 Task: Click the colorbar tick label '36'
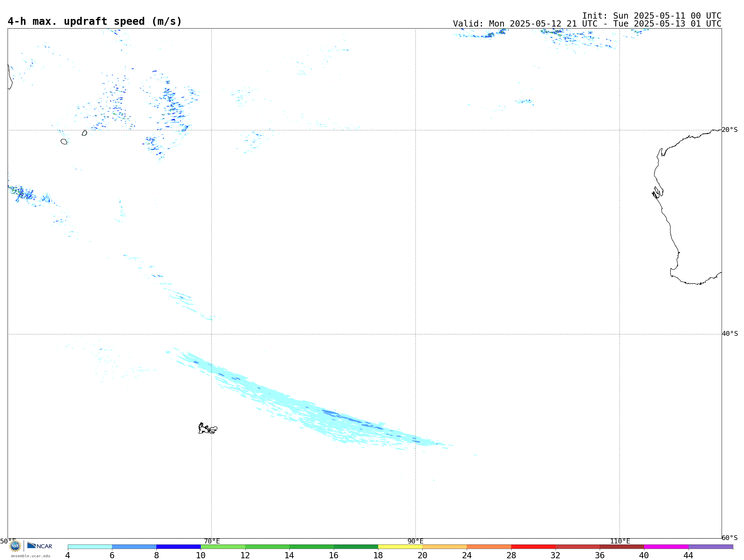[x=600, y=555]
